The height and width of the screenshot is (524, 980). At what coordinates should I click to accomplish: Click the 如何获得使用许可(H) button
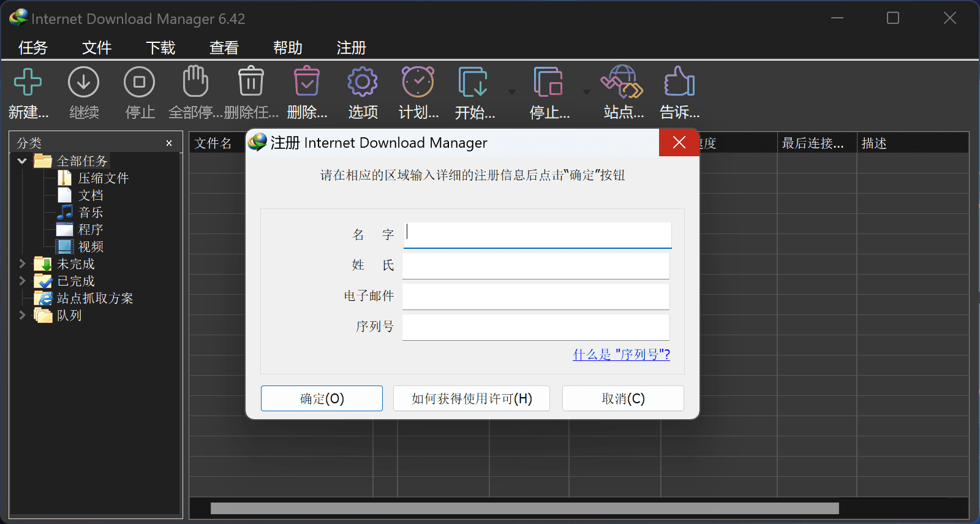(x=472, y=398)
